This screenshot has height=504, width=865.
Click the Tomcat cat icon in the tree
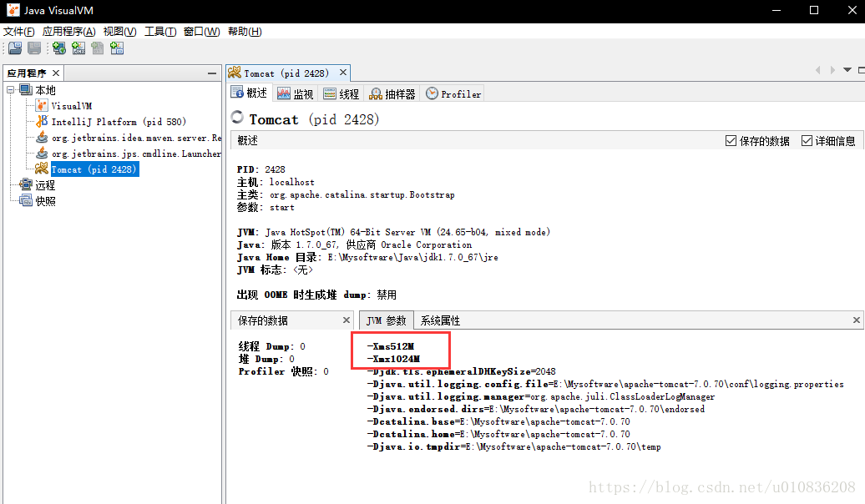click(42, 169)
